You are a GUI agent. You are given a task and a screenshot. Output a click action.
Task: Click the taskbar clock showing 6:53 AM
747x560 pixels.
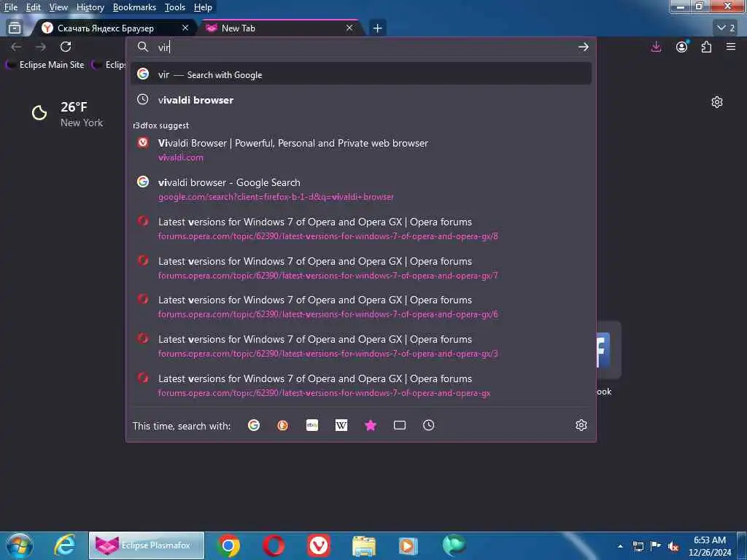[x=709, y=546]
